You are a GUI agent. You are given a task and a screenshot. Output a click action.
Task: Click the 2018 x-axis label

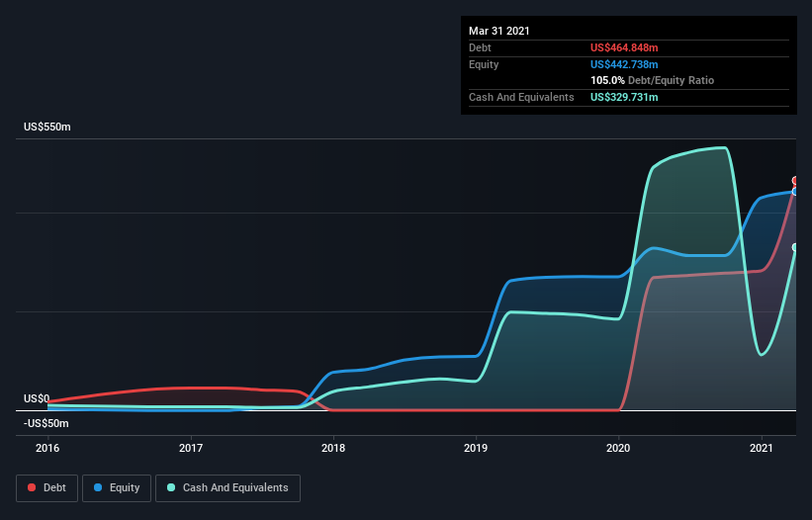point(333,448)
